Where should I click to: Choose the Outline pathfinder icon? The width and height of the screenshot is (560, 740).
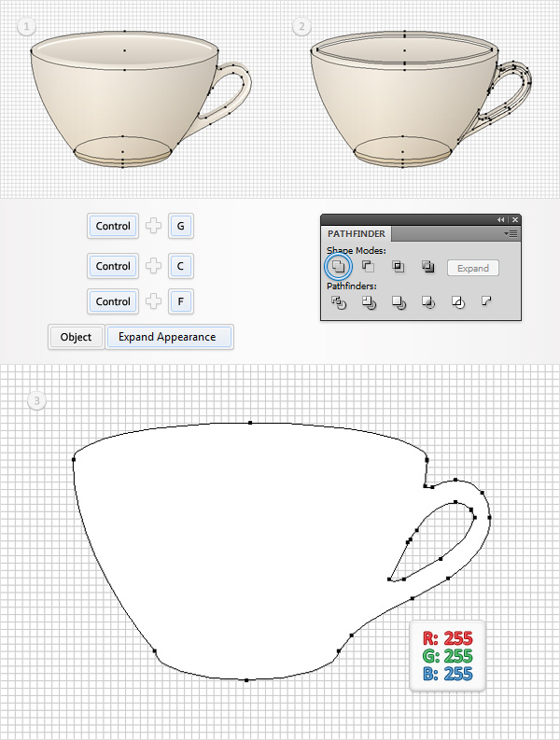point(458,302)
